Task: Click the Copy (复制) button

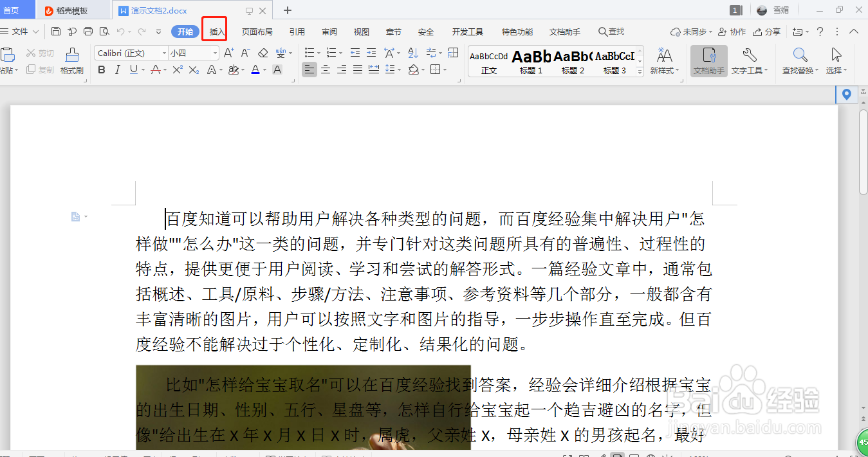Action: coord(40,70)
